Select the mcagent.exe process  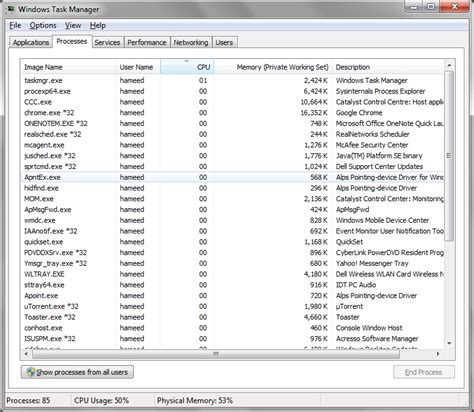click(x=232, y=145)
